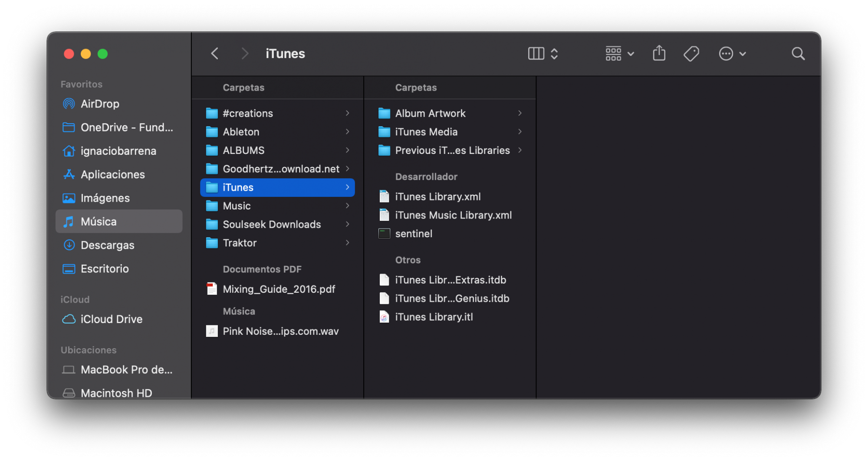Click the iTunes Library.itl file icon
This screenshot has width=868, height=461.
pos(384,317)
